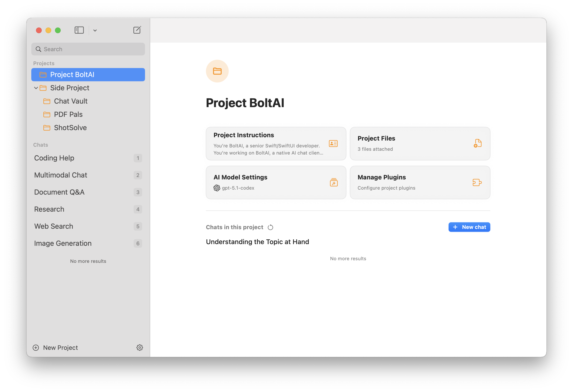Open Understanding the Topic at Hand chat
Screen dimensions: 573x392
257,242
